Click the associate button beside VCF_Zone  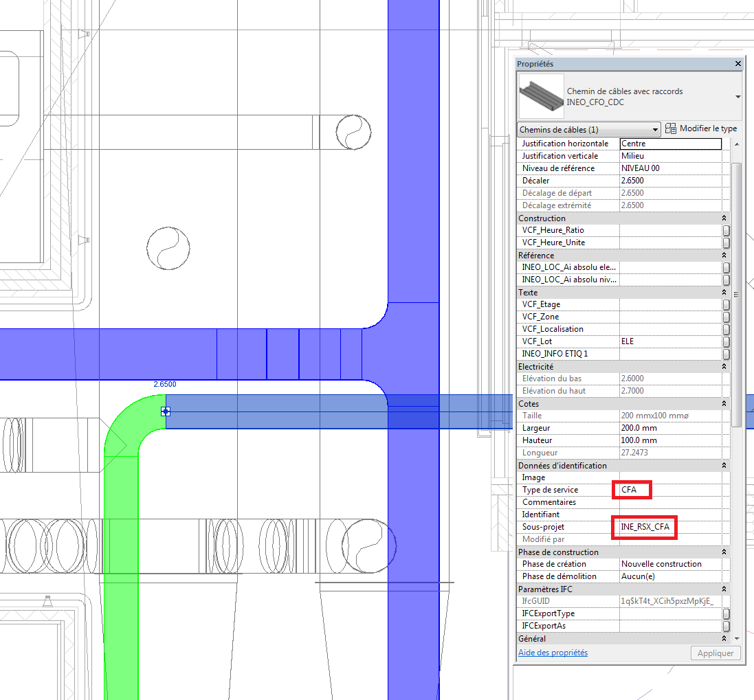[726, 317]
